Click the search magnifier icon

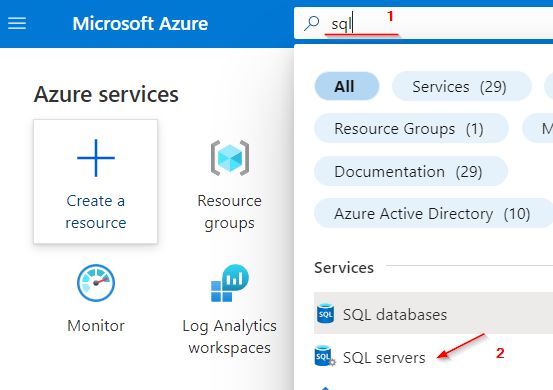tap(311, 24)
